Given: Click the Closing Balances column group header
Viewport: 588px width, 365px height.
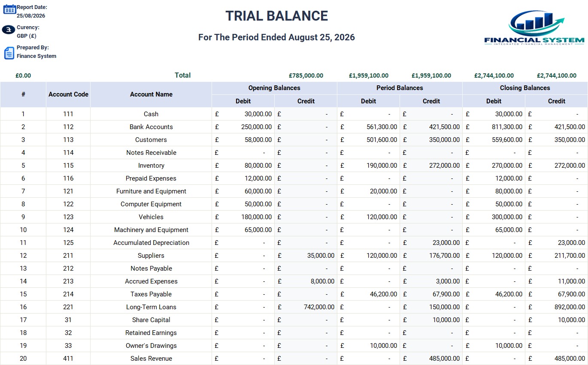Looking at the screenshot, I should [525, 88].
